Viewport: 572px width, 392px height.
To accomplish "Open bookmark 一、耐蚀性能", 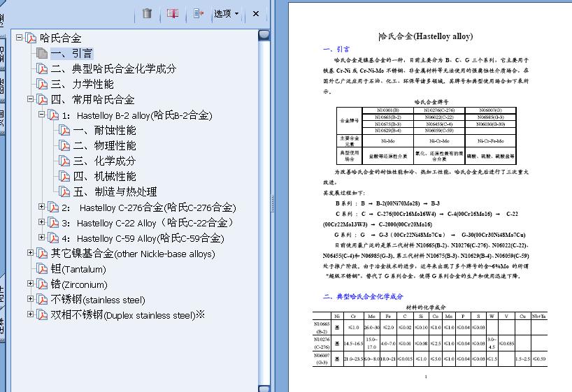I will (x=104, y=130).
